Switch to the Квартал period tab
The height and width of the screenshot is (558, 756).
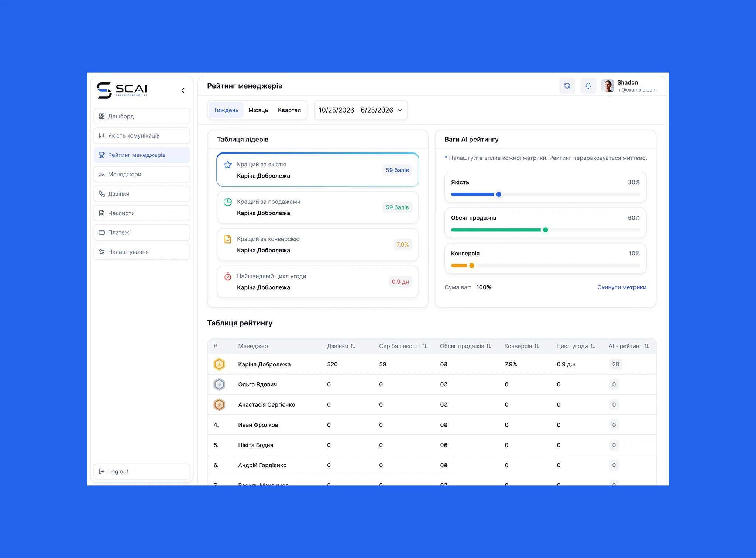[289, 110]
